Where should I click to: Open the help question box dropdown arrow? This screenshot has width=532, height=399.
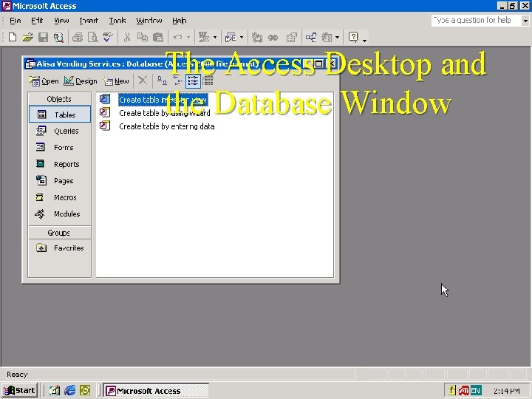tap(525, 21)
